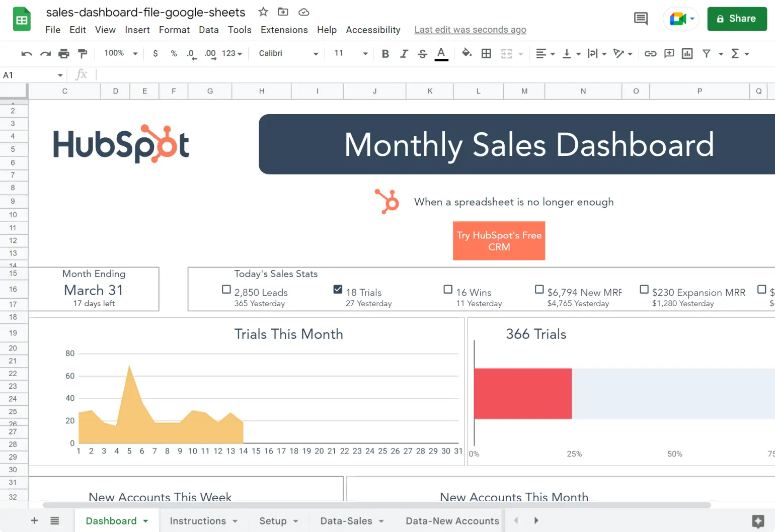This screenshot has height=532, width=775.
Task: Apply currency formatting
Action: coord(155,53)
